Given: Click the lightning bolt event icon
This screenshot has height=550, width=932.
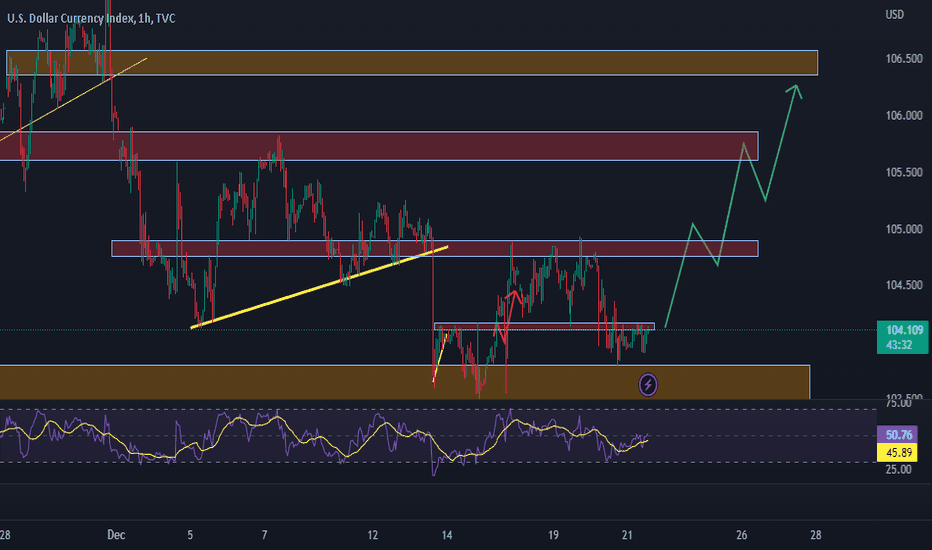Looking at the screenshot, I should click(648, 385).
